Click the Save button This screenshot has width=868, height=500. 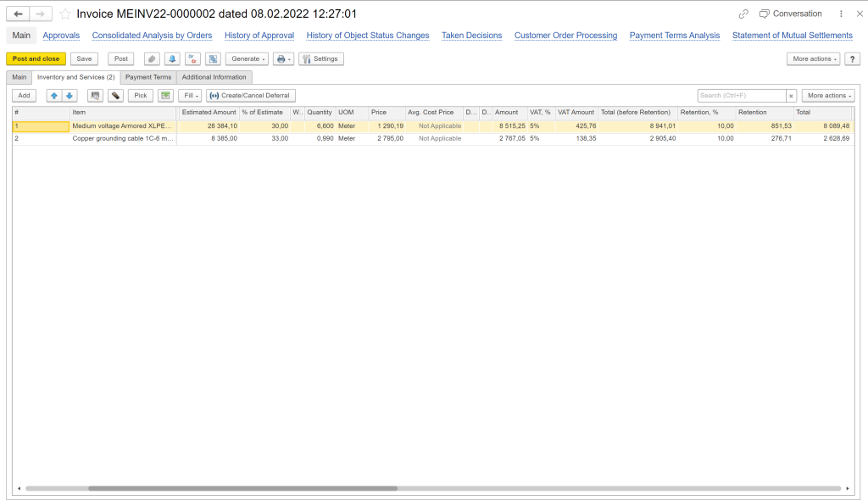84,58
